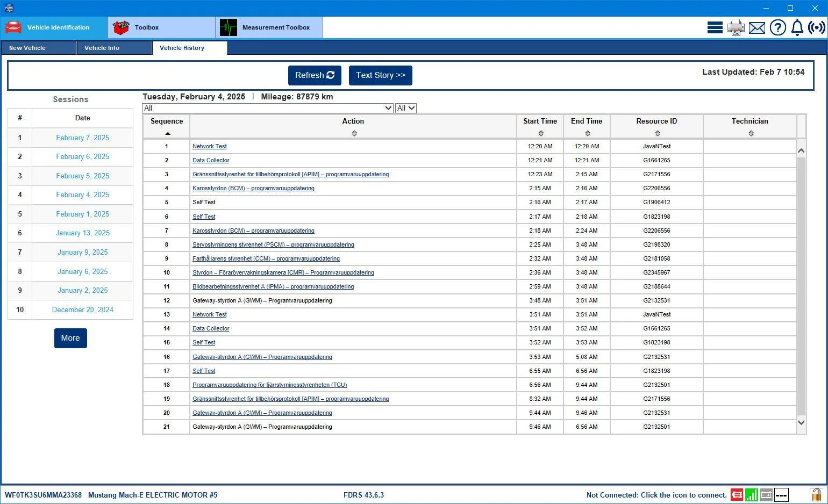Viewport: 828px width, 504px height.
Task: Click the wireless broadcast signal icon
Action: 816,27
